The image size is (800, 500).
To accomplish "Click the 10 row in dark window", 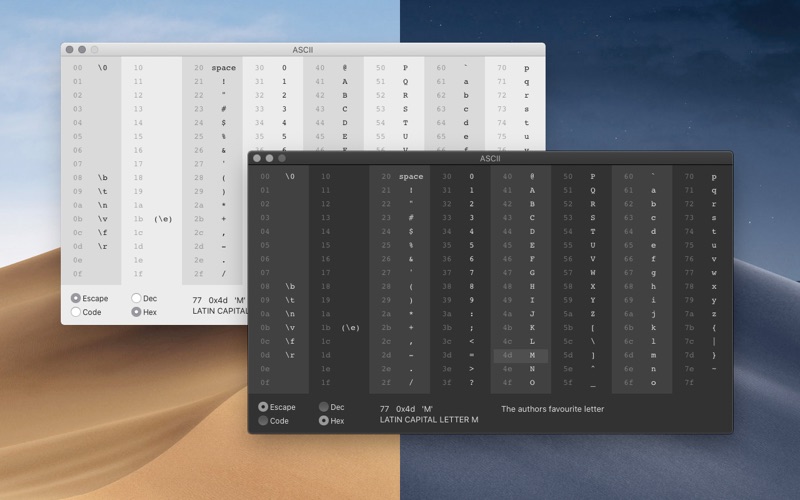I will coord(339,177).
